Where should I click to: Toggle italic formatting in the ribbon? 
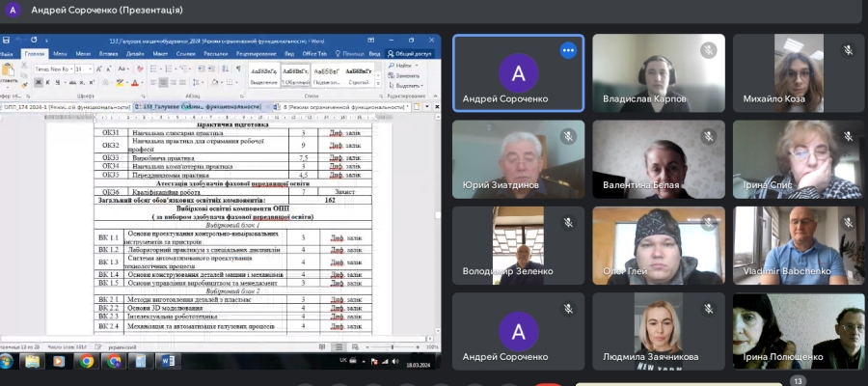pos(47,83)
